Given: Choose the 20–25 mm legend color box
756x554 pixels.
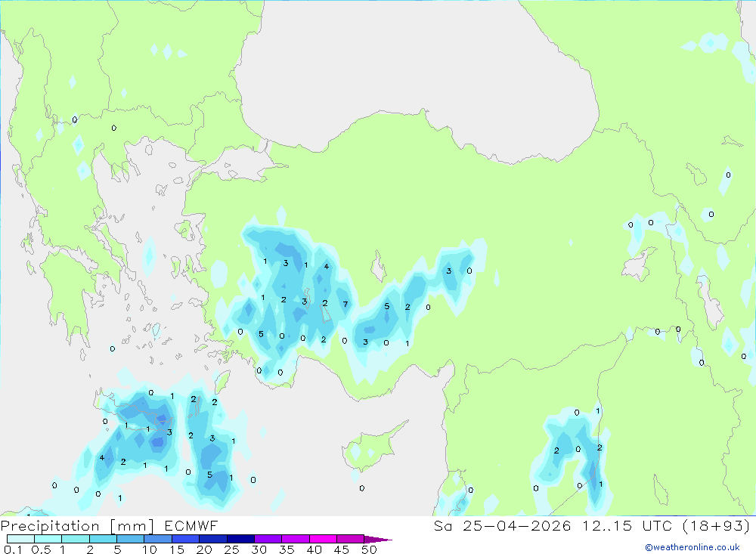Looking at the screenshot, I should pos(213,539).
